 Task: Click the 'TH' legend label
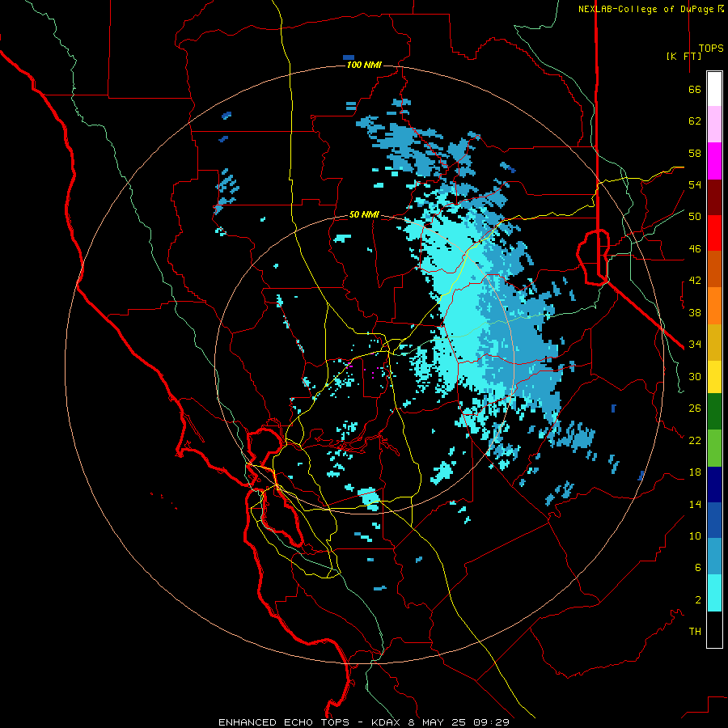pos(695,632)
